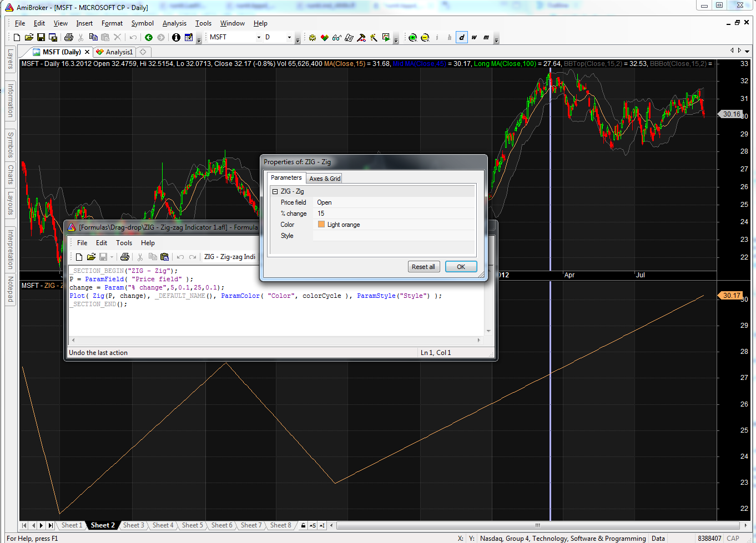
Task: Switch to the Axes & Grid tab
Action: (325, 179)
